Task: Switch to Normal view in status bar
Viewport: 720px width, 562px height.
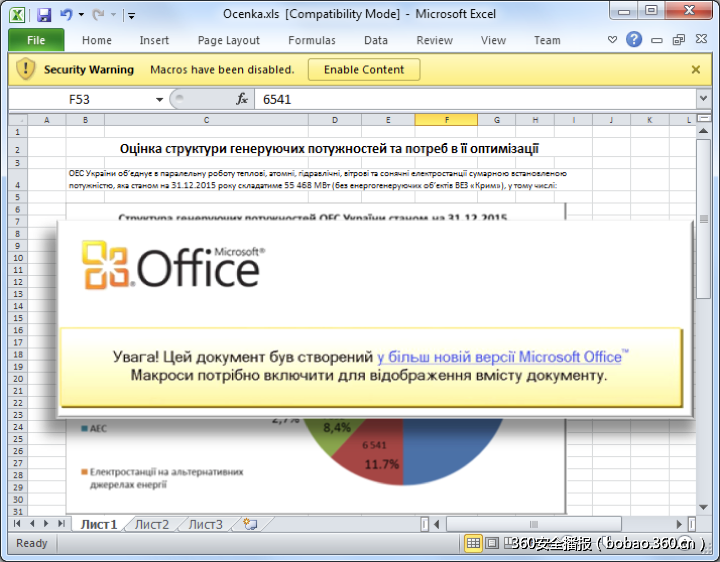Action: tap(473, 543)
